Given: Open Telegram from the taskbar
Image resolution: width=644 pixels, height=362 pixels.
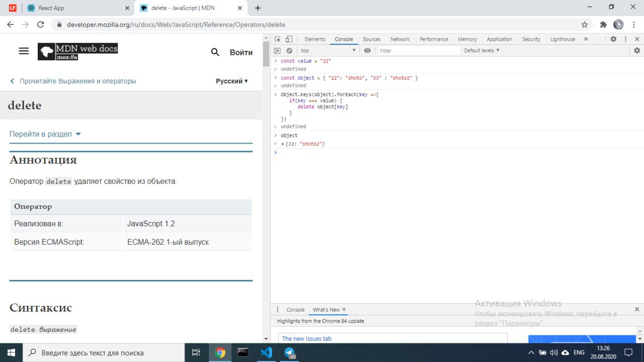Looking at the screenshot, I should pyautogui.click(x=290, y=352).
